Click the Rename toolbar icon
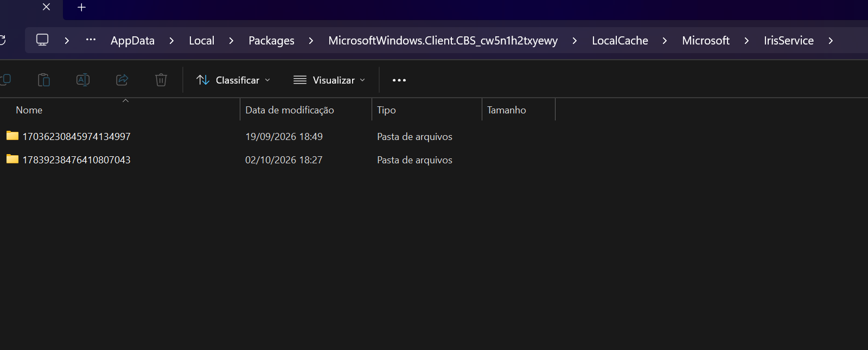Image resolution: width=868 pixels, height=350 pixels. [83, 80]
